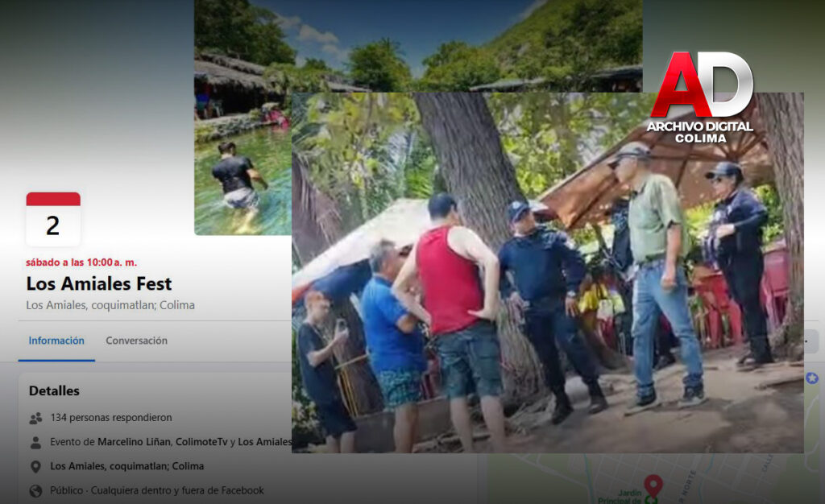Click the globe icon beside Público
This screenshot has height=504, width=825.
point(35,490)
